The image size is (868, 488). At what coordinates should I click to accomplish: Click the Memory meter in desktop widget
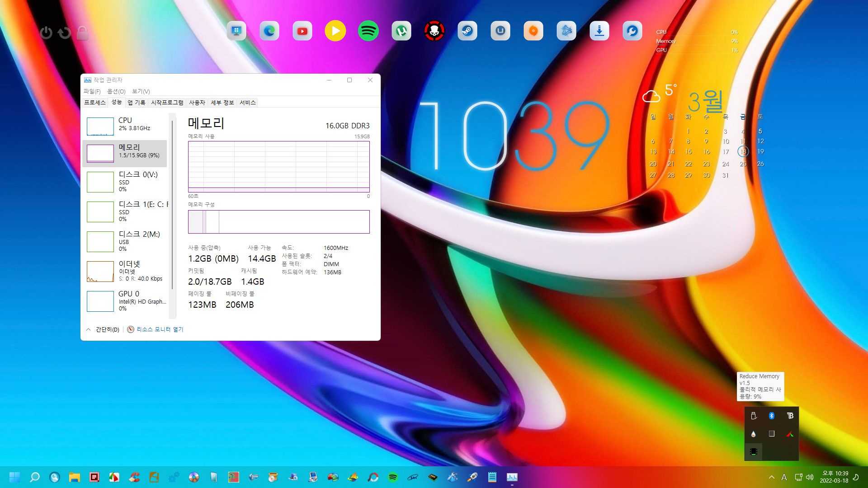(697, 41)
